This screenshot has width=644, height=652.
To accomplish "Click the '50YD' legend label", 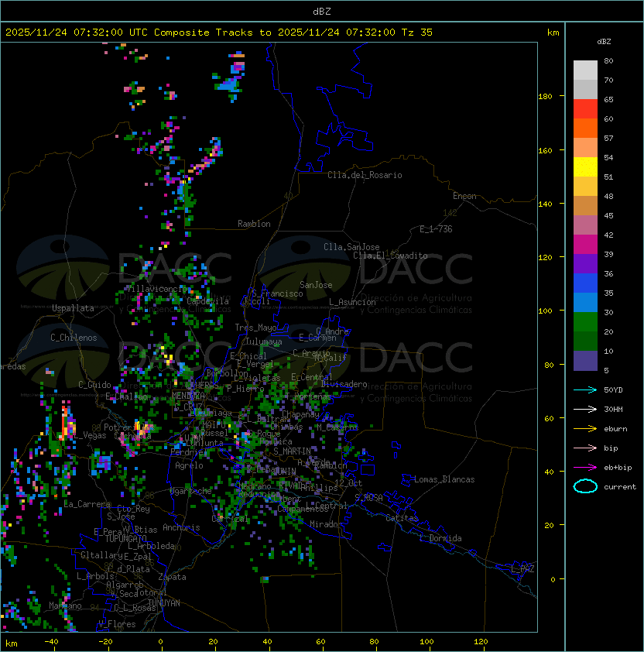I will 613,390.
